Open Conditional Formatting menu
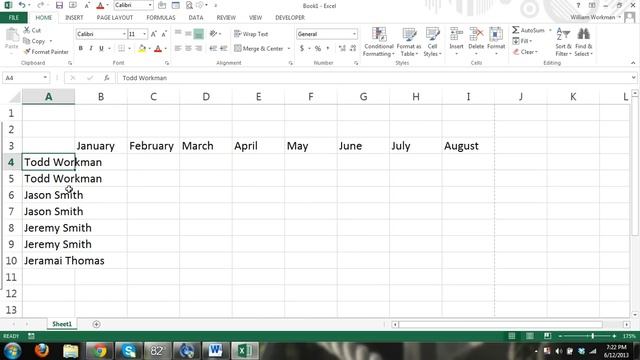640x360 pixels. pyautogui.click(x=379, y=42)
